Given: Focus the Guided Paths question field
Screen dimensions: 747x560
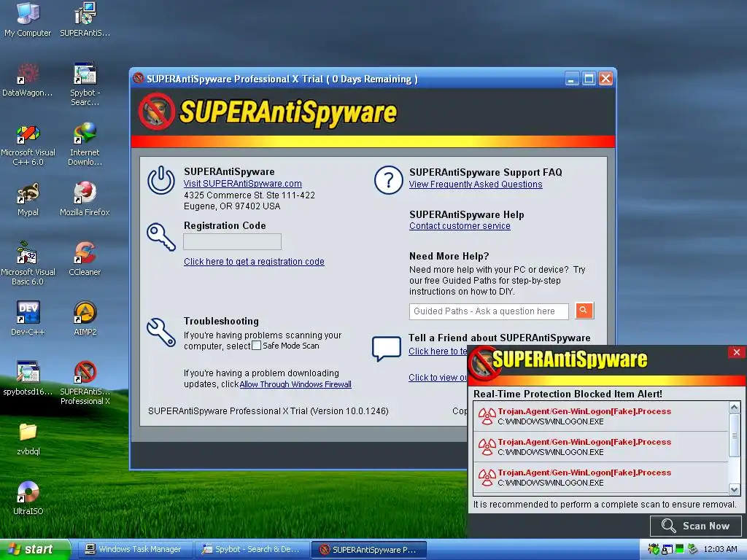Looking at the screenshot, I should [x=489, y=311].
